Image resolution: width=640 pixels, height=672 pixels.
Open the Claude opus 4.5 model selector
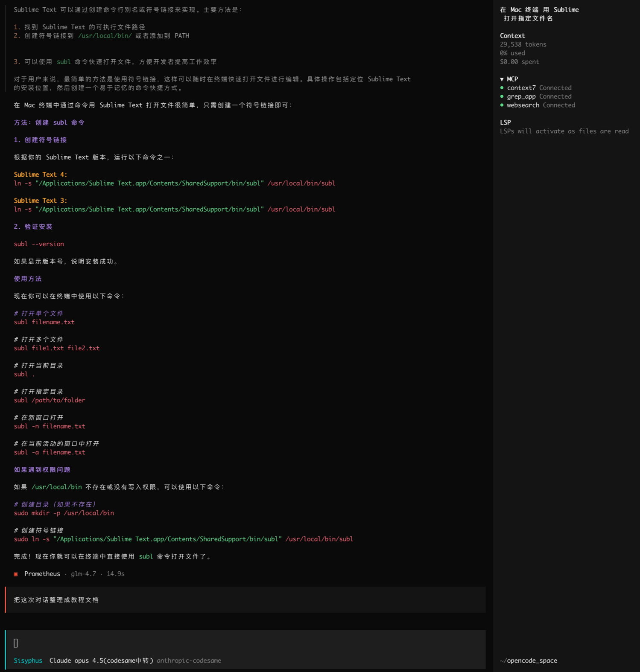tap(101, 660)
